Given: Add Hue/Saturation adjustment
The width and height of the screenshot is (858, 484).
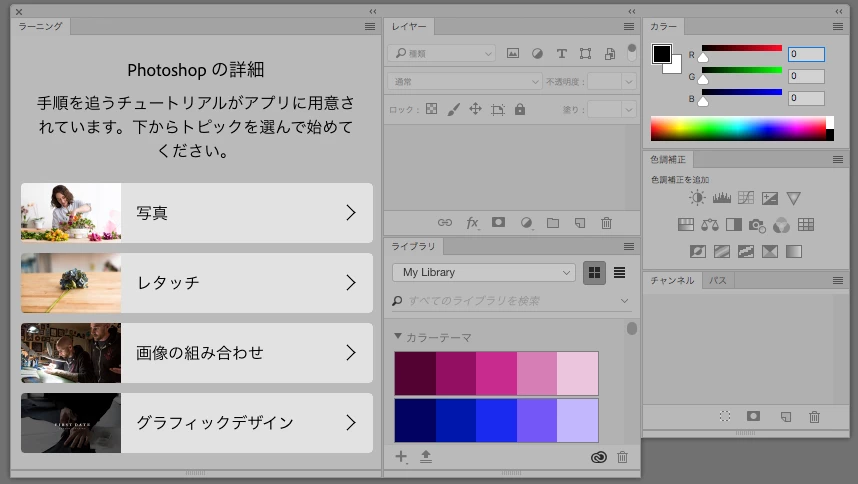Looking at the screenshot, I should coord(686,224).
